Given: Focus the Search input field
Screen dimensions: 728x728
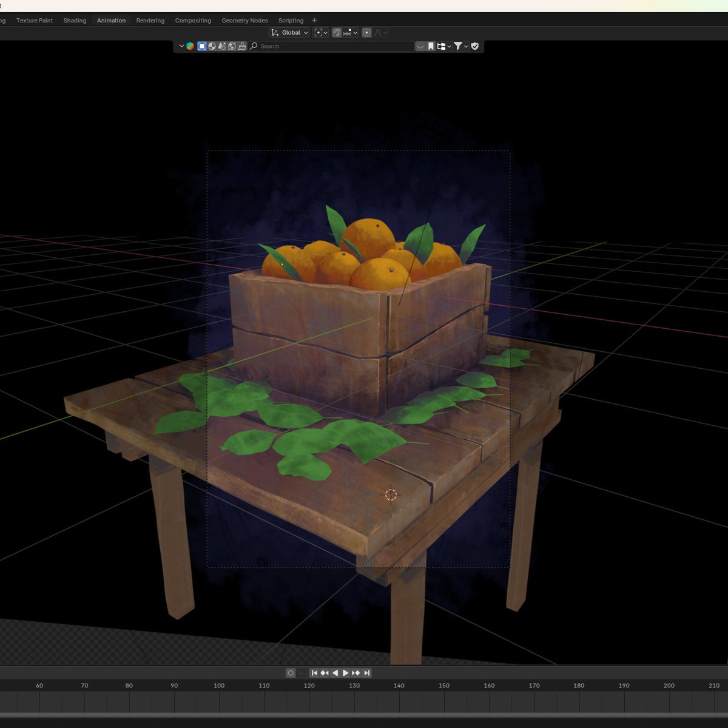Looking at the screenshot, I should pyautogui.click(x=331, y=46).
